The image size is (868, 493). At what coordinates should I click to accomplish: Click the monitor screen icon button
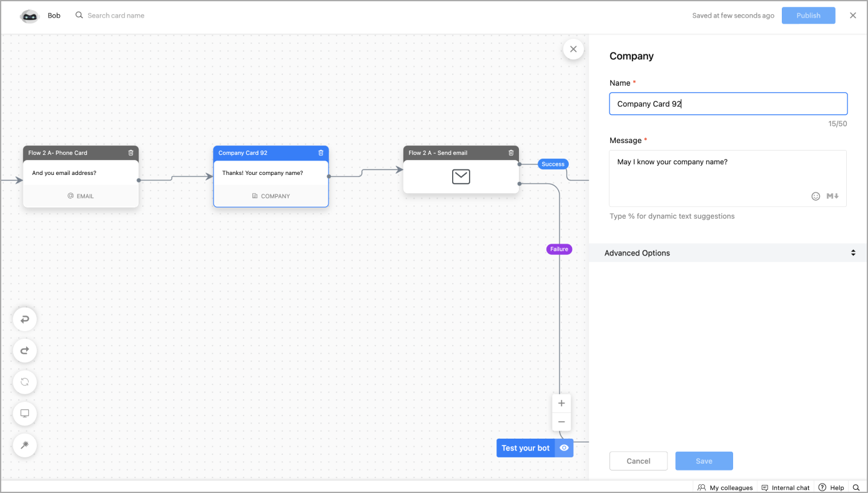click(25, 414)
